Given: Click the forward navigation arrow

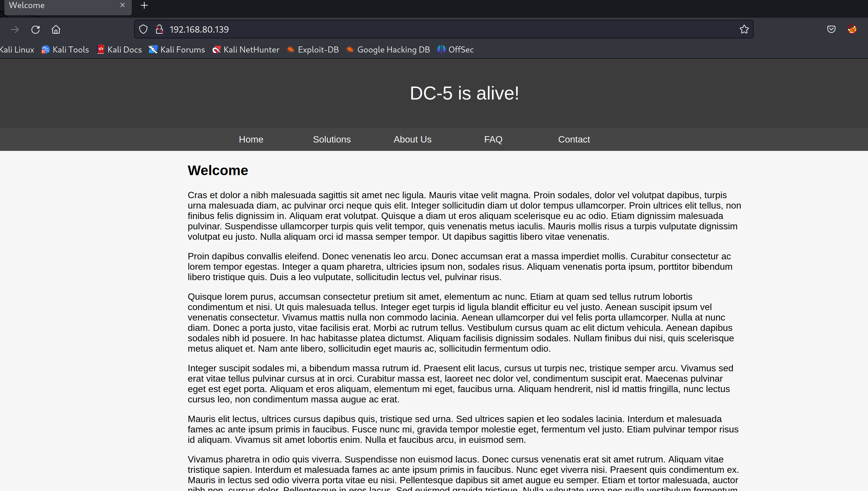Looking at the screenshot, I should [x=15, y=30].
